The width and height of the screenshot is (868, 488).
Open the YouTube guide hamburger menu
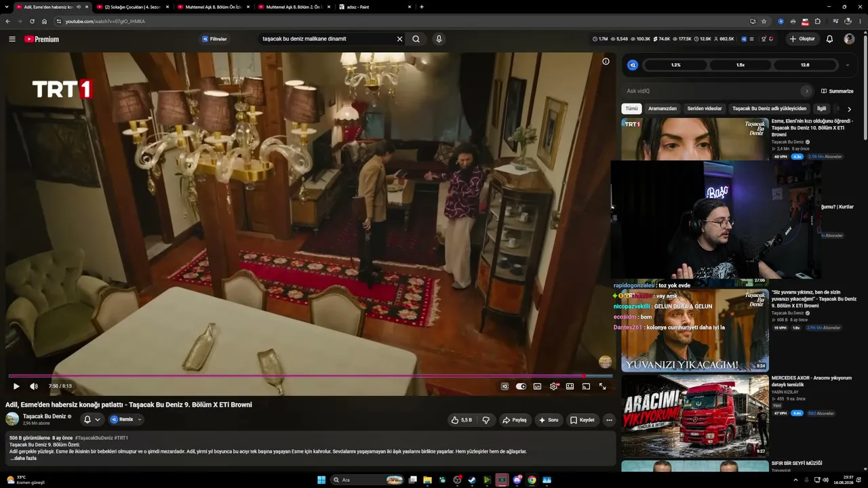pos(12,39)
